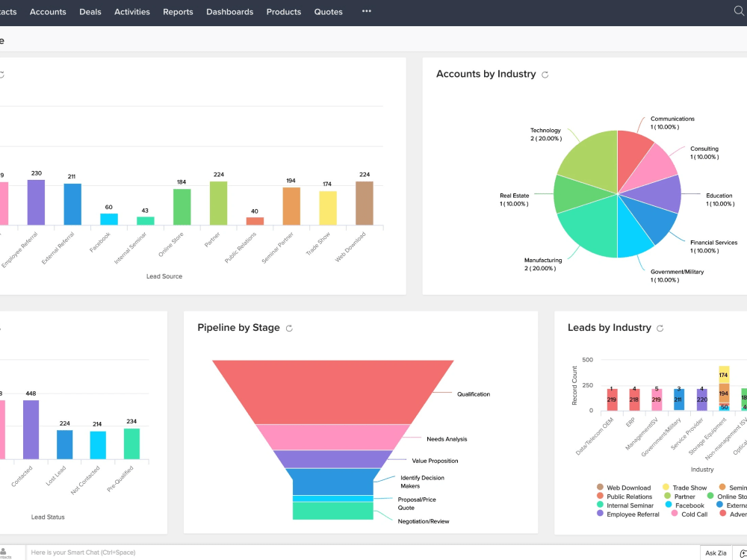Click the Identify Decision Makers funnel segment
Screen dimensions: 747x560
tap(332, 482)
